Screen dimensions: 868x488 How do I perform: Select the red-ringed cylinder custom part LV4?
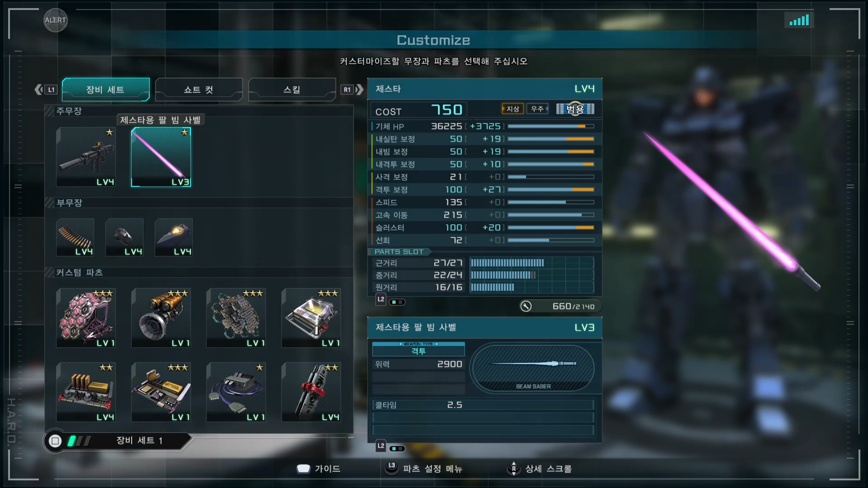[311, 392]
